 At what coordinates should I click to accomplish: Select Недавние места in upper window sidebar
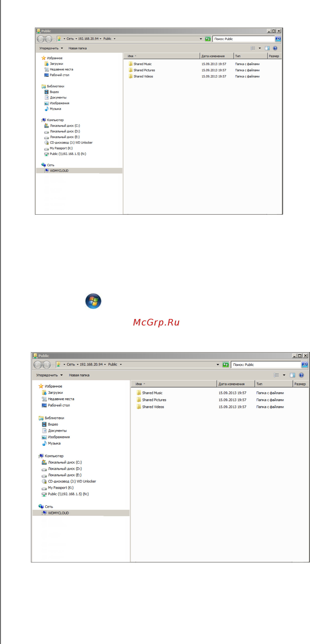point(59,69)
